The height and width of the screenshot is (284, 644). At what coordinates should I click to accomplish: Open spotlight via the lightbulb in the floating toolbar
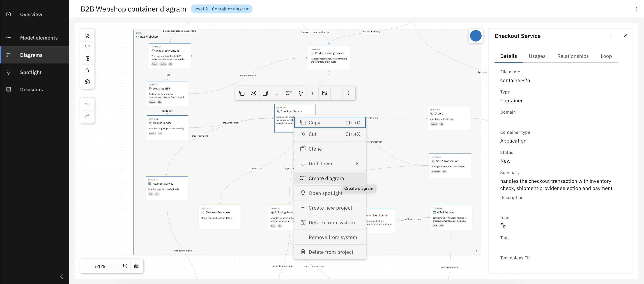[300, 93]
